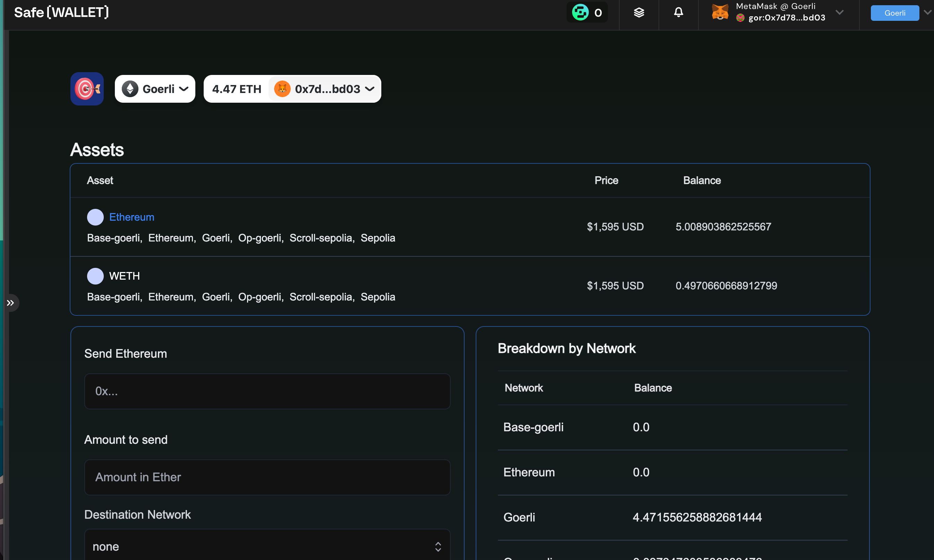Click the gor:0x7d78...bd03 address text
Viewport: 934px width, 560px height.
[787, 18]
